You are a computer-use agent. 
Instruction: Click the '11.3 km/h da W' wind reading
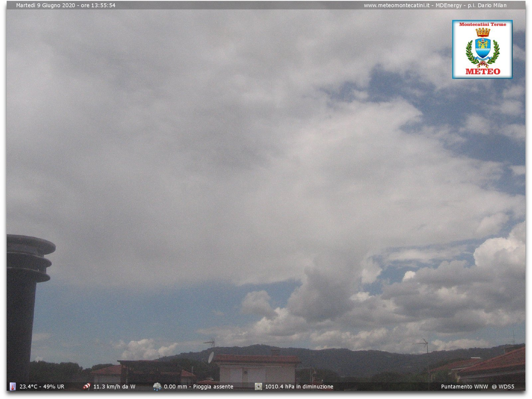click(x=114, y=387)
